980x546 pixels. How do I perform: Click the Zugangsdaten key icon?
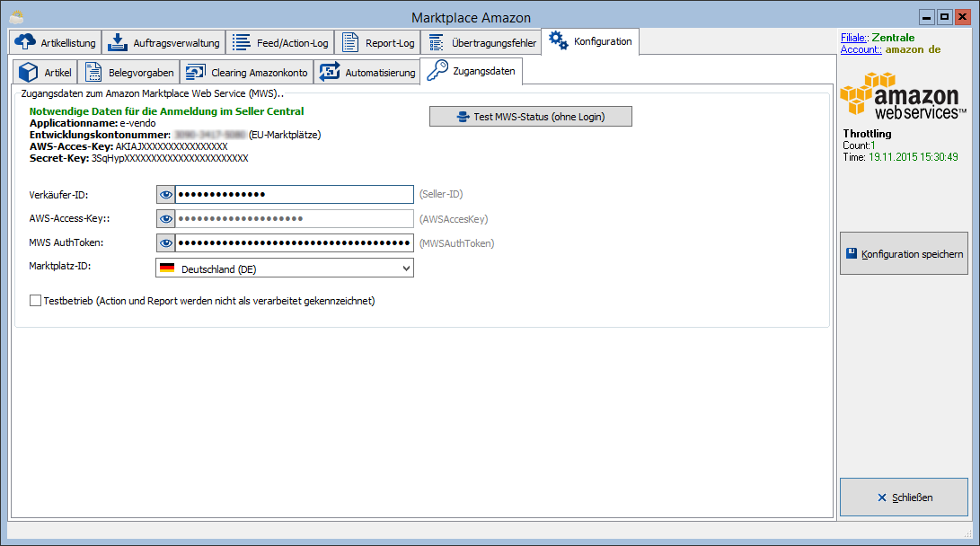[x=437, y=71]
